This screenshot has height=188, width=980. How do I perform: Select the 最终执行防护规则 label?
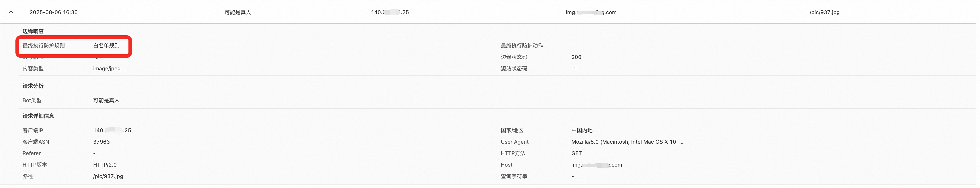[x=43, y=46]
